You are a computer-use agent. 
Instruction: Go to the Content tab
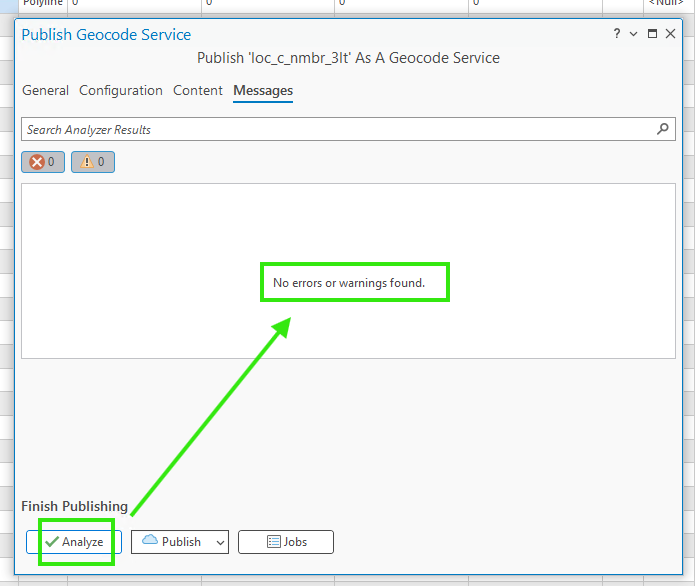[x=198, y=91]
